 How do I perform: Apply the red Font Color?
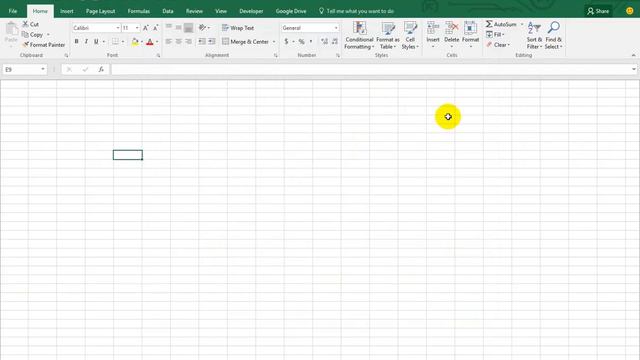150,42
